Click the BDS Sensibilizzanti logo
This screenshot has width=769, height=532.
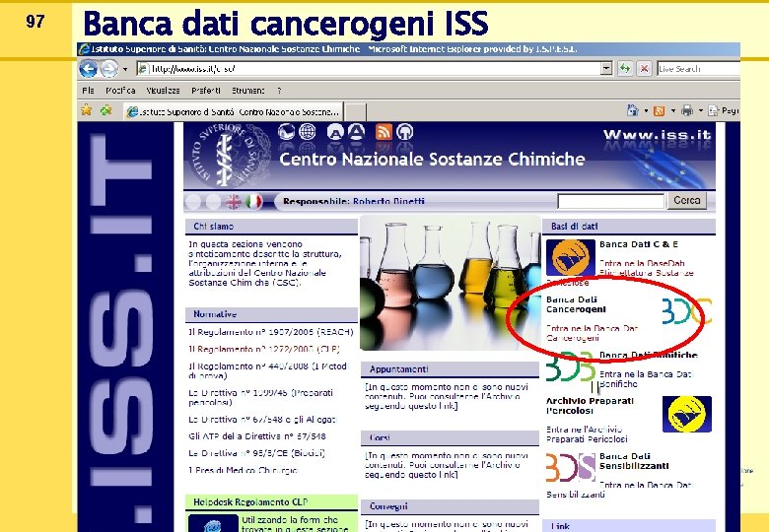pyautogui.click(x=571, y=467)
